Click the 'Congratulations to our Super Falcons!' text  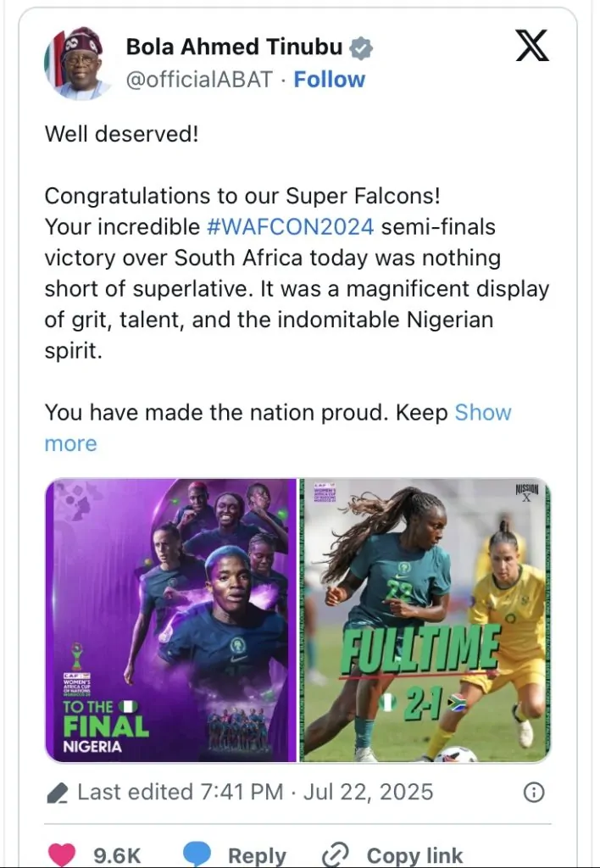(242, 196)
